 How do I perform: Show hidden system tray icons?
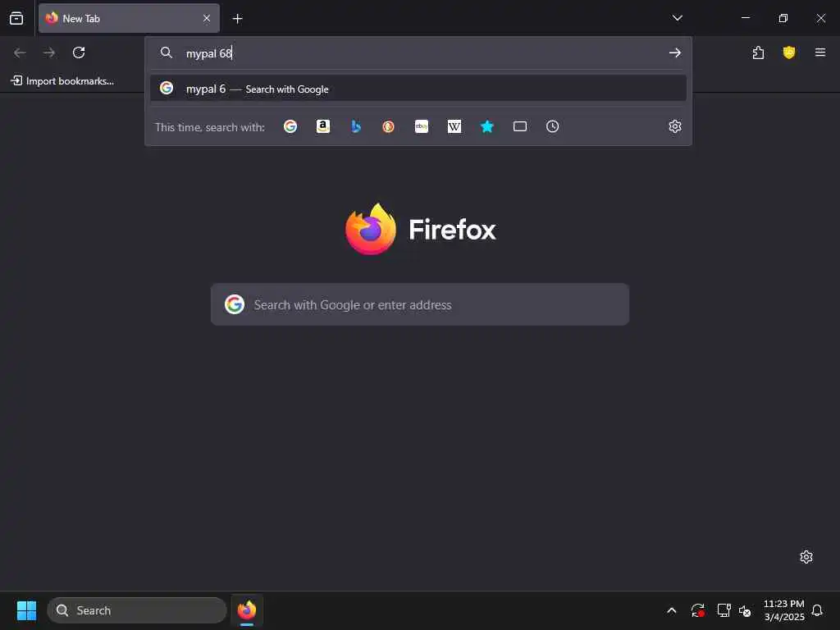[x=671, y=610]
